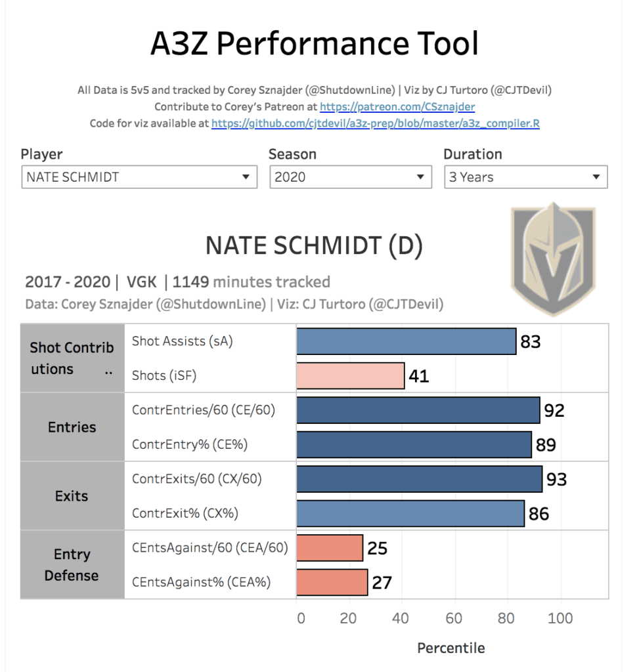639x672 pixels.
Task: Open the Player dropdown showing NATE SCHMIDT
Action: click(x=138, y=177)
